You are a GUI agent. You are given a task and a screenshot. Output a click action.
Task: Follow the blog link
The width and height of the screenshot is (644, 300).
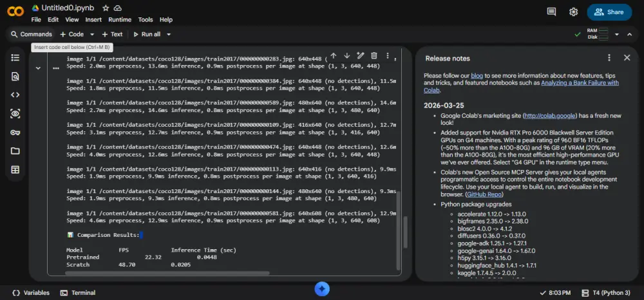[477, 76]
